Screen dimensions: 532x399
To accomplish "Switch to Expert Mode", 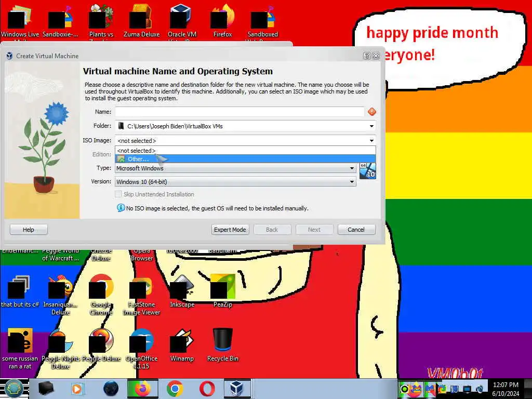I will (230, 230).
